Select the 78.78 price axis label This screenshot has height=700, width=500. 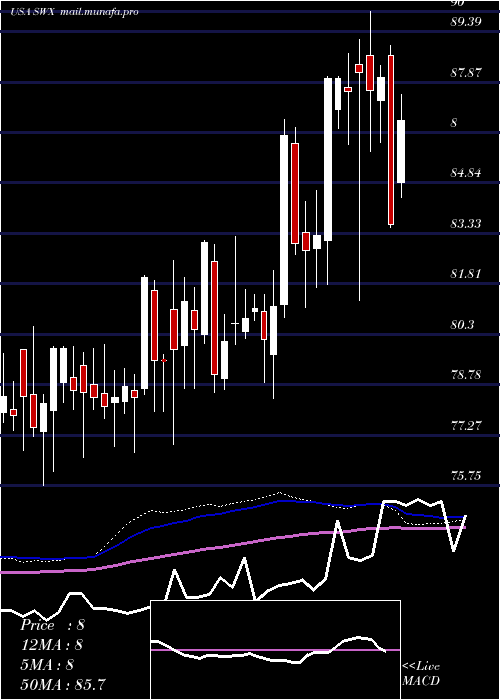pyautogui.click(x=466, y=375)
